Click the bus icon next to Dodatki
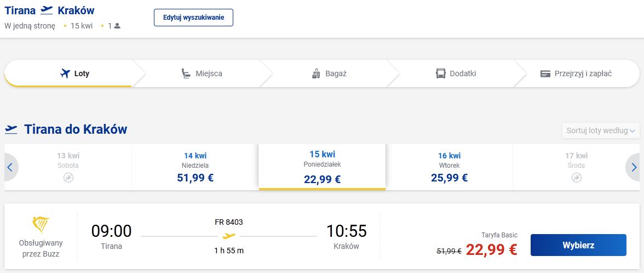The image size is (644, 273). pos(441,73)
